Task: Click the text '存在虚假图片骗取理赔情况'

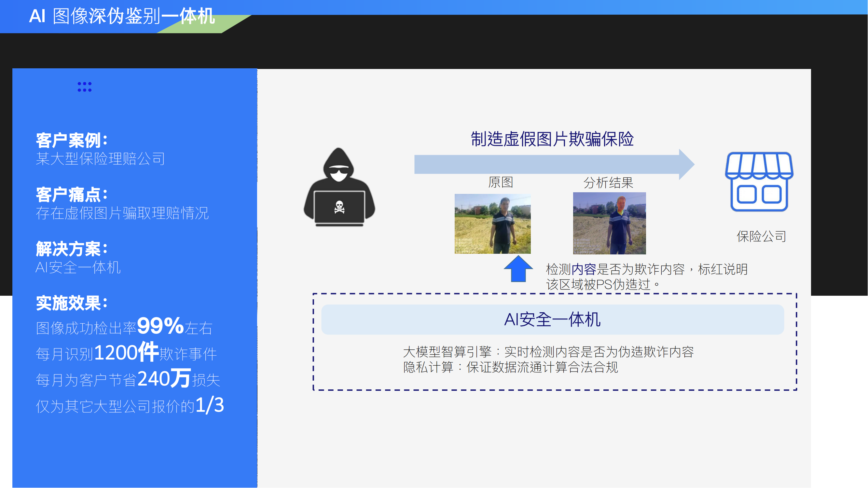Action: pyautogui.click(x=122, y=213)
